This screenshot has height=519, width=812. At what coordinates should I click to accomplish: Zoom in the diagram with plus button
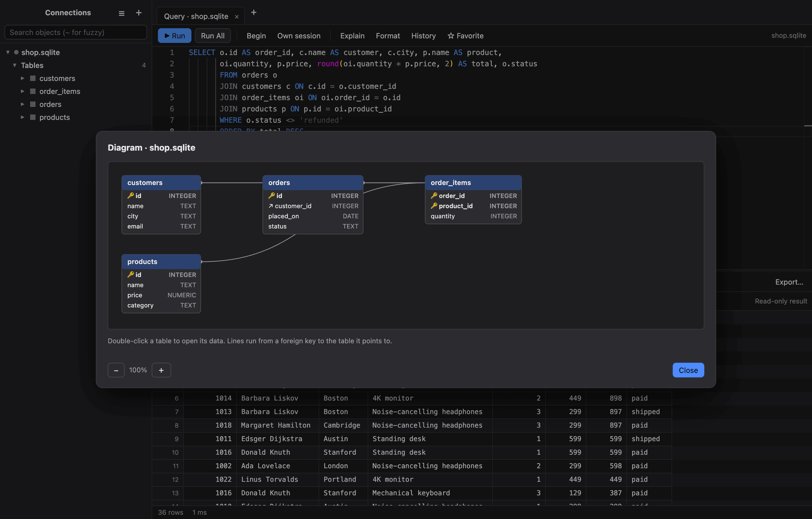tap(161, 370)
